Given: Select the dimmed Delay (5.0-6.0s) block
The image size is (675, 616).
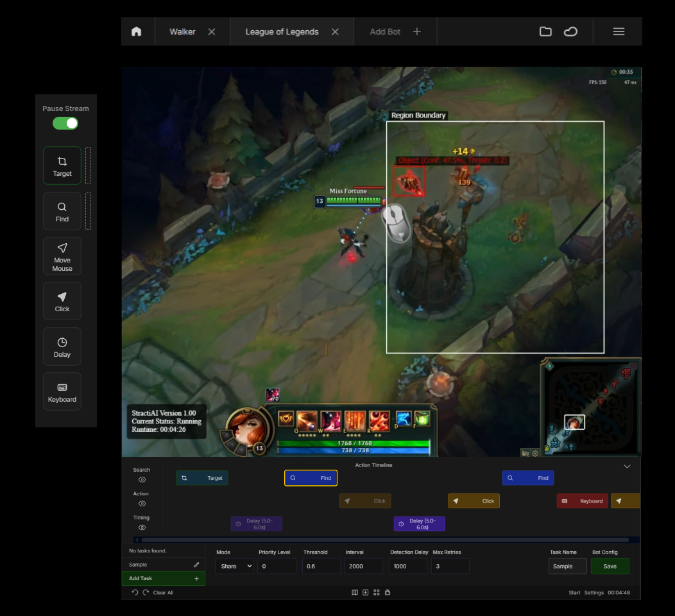Looking at the screenshot, I should coord(257,524).
